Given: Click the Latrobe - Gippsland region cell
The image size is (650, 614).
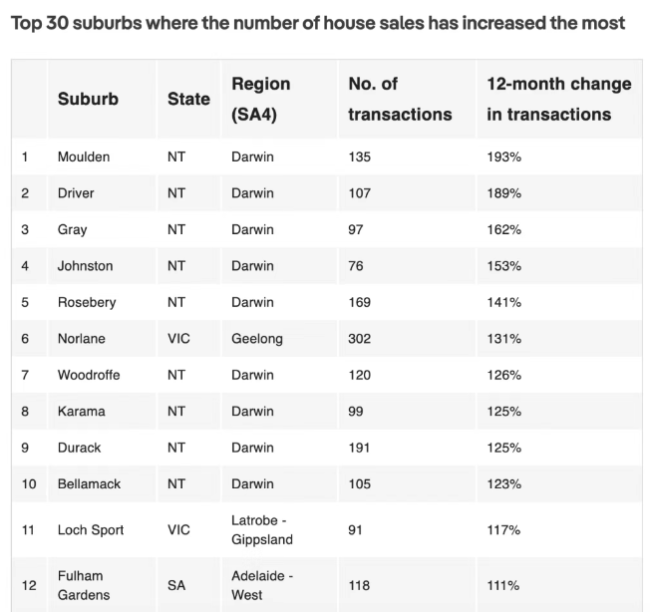Looking at the screenshot, I should pyautogui.click(x=264, y=530).
